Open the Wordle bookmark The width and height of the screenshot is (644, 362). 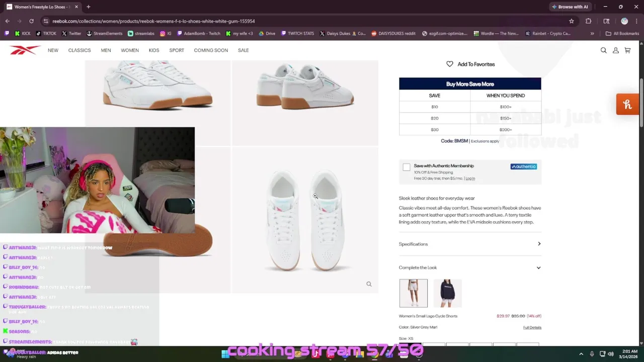click(x=496, y=34)
